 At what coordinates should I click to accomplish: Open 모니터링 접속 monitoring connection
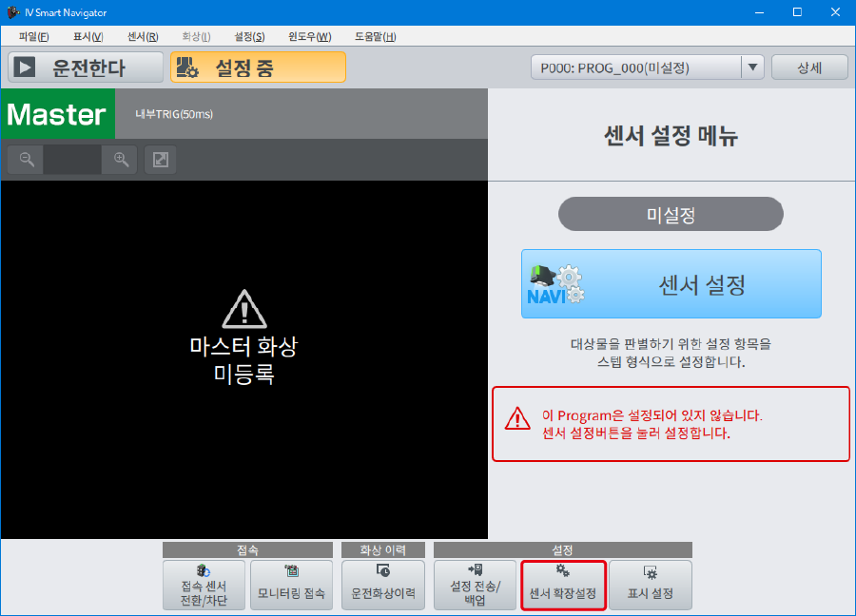pyautogui.click(x=292, y=585)
